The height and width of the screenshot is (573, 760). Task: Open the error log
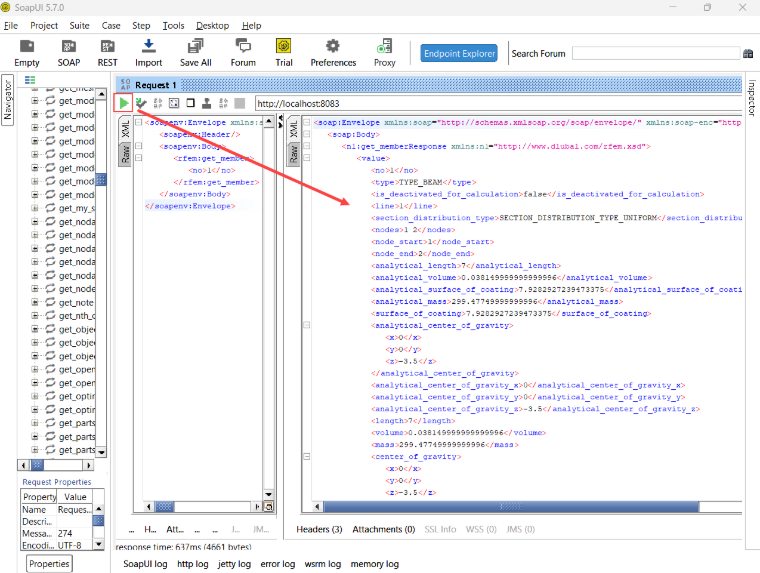coord(277,564)
